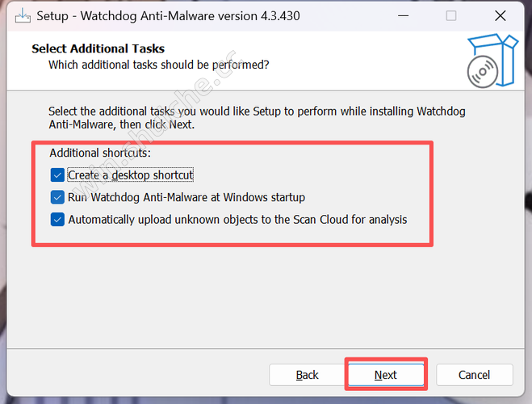The height and width of the screenshot is (404, 532).
Task: Click the 'Which additional tasks should be performed?' subtitle
Action: click(x=159, y=65)
